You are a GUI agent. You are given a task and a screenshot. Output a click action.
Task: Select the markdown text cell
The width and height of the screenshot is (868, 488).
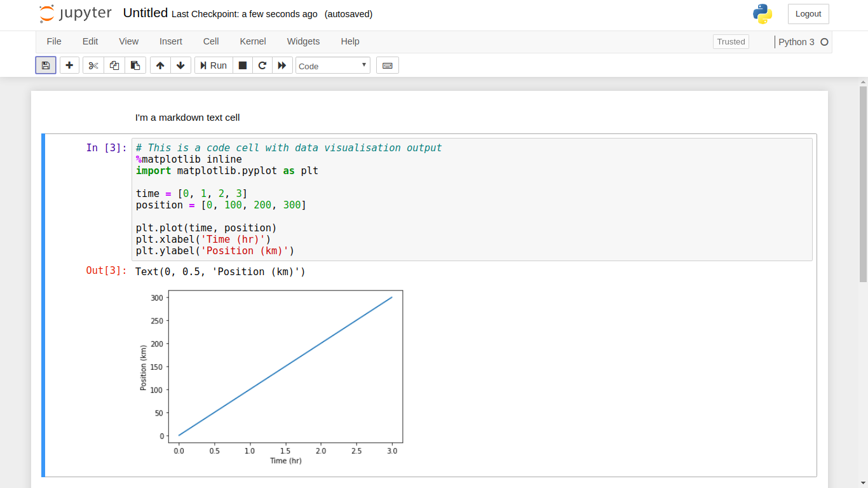point(430,118)
